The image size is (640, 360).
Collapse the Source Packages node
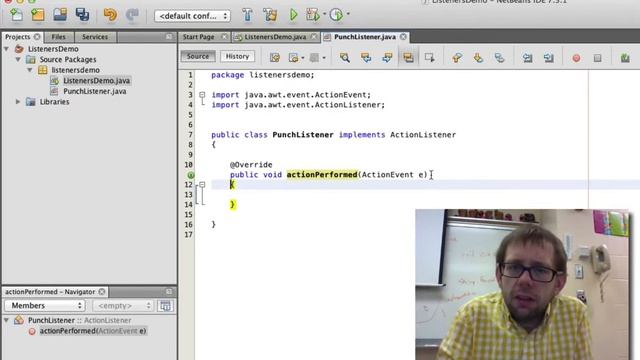[x=18, y=60]
